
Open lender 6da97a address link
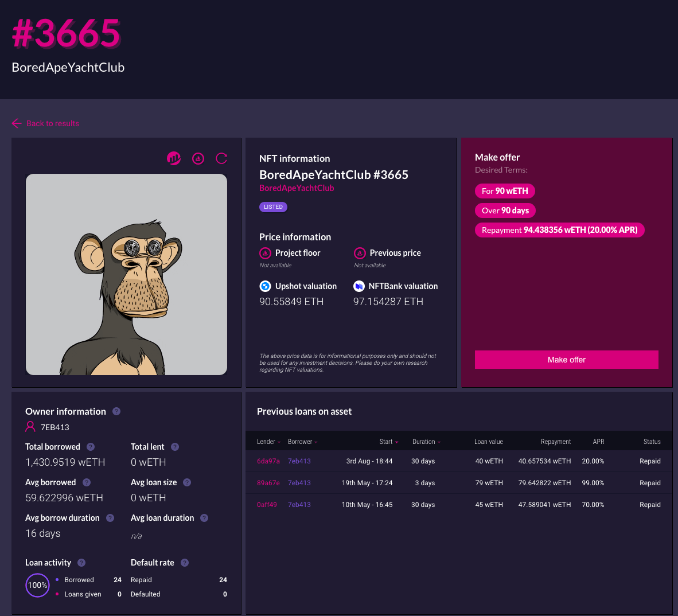268,461
